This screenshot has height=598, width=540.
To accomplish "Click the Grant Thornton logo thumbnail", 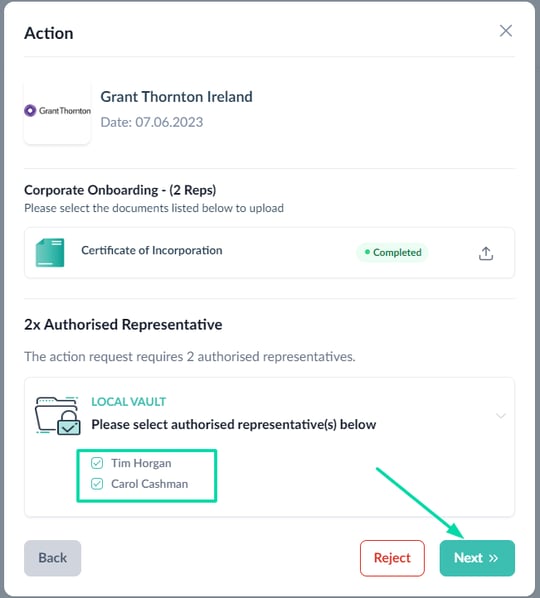I will [57, 111].
